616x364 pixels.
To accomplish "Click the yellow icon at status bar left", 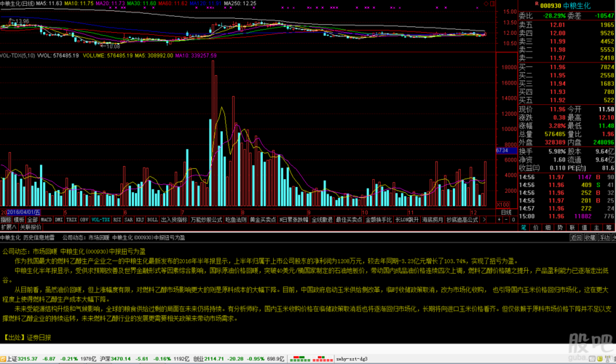I will click(x=3, y=359).
